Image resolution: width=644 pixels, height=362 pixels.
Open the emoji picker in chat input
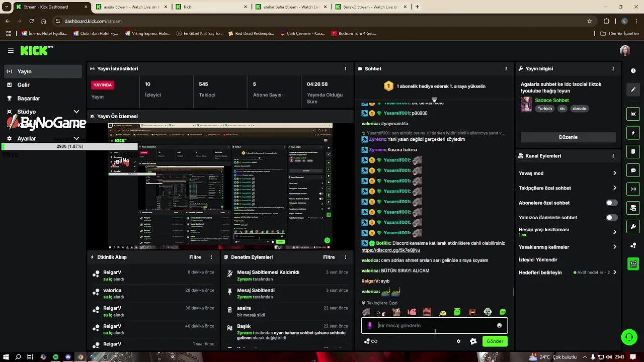point(499,325)
